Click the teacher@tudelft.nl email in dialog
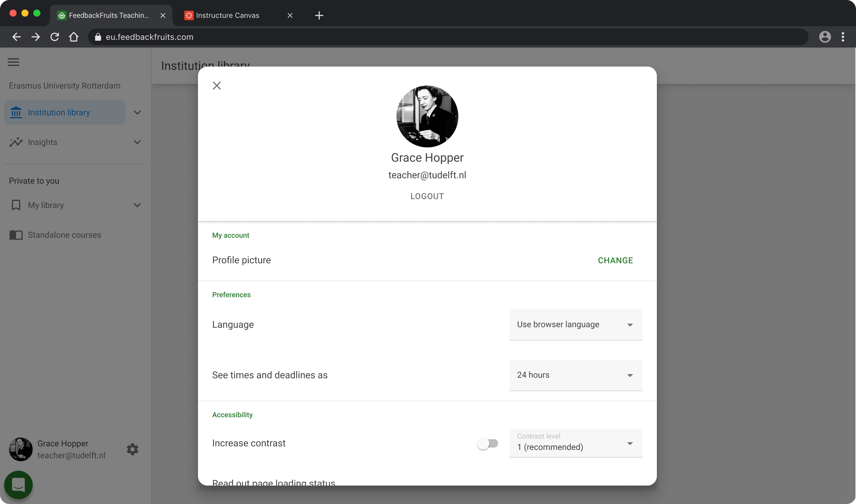The width and height of the screenshot is (856, 504). 427,175
